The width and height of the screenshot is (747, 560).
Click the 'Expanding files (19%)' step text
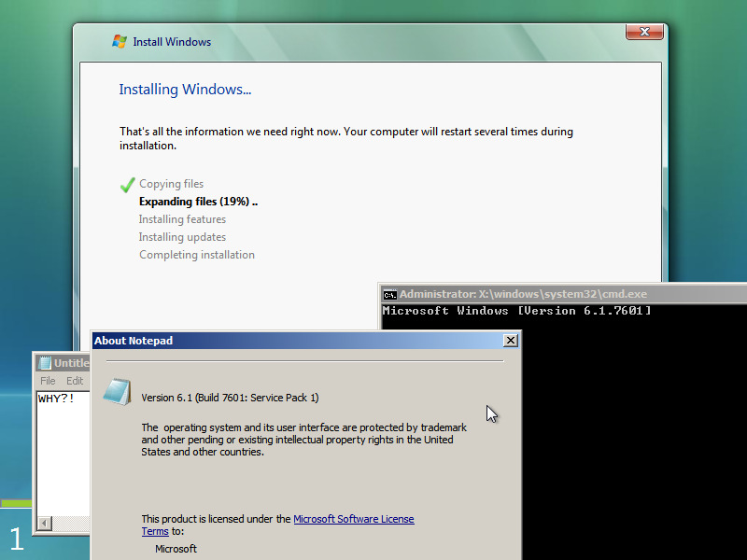point(198,202)
